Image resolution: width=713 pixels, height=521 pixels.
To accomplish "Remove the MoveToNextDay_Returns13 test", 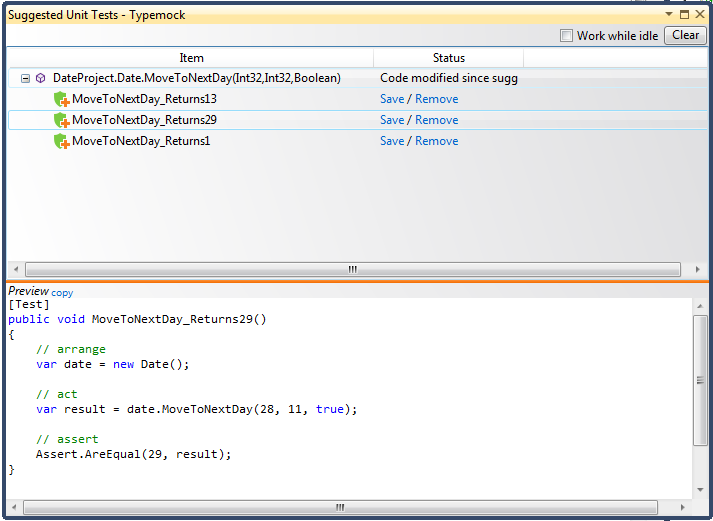I will click(x=437, y=99).
